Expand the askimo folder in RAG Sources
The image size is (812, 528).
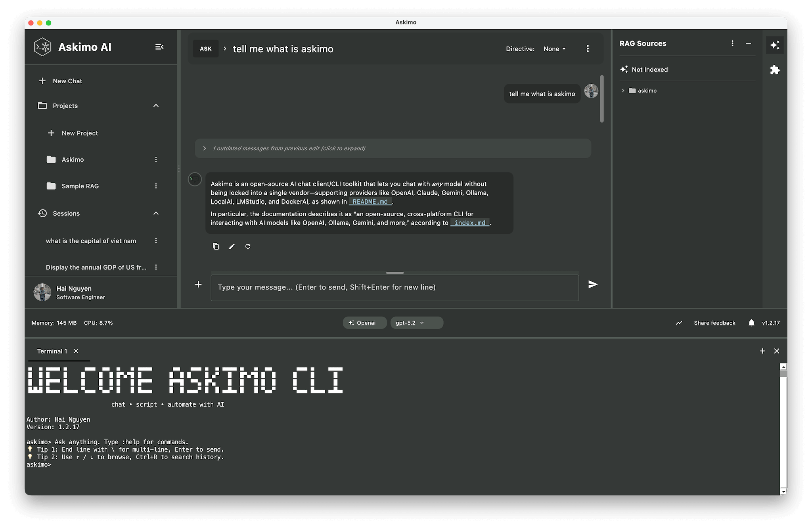[622, 90]
